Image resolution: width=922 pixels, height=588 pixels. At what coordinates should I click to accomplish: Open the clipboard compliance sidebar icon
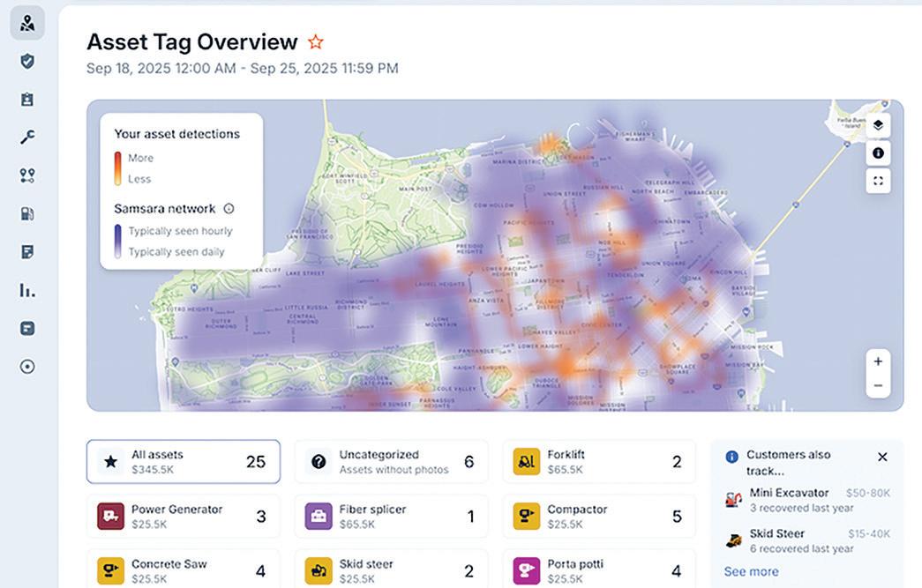[x=27, y=100]
